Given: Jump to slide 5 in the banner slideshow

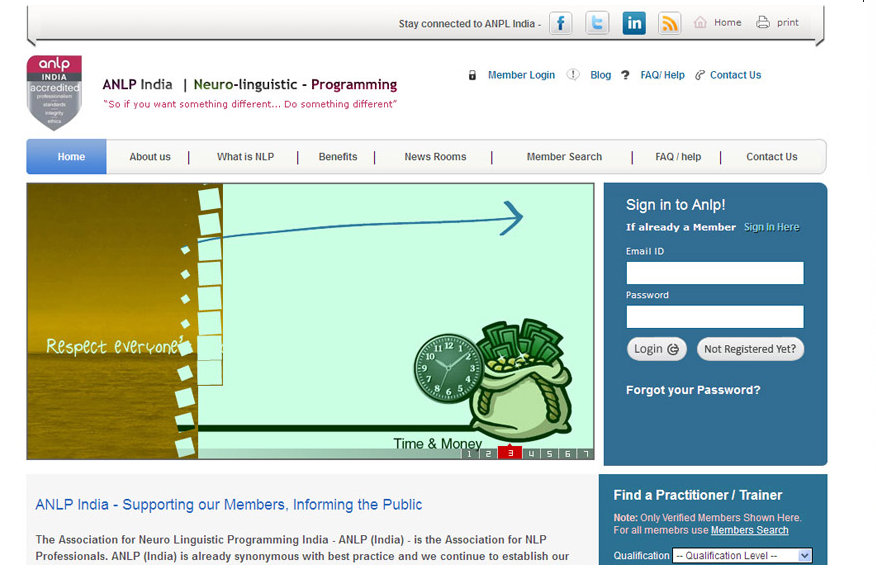Looking at the screenshot, I should (549, 453).
